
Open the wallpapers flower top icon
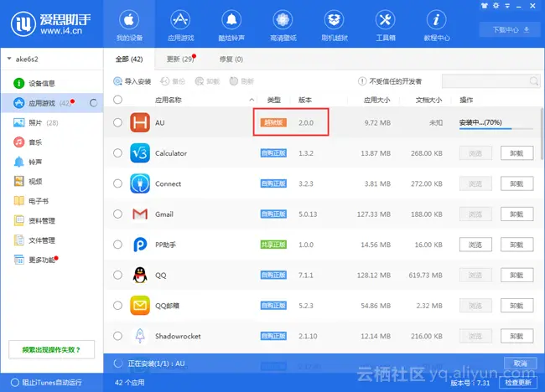(283, 25)
